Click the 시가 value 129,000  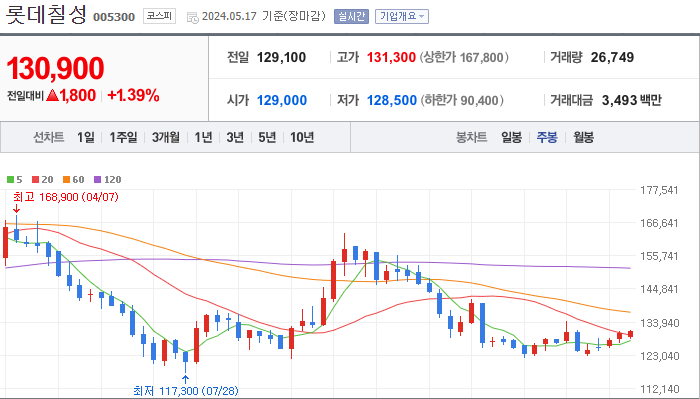[x=282, y=100]
